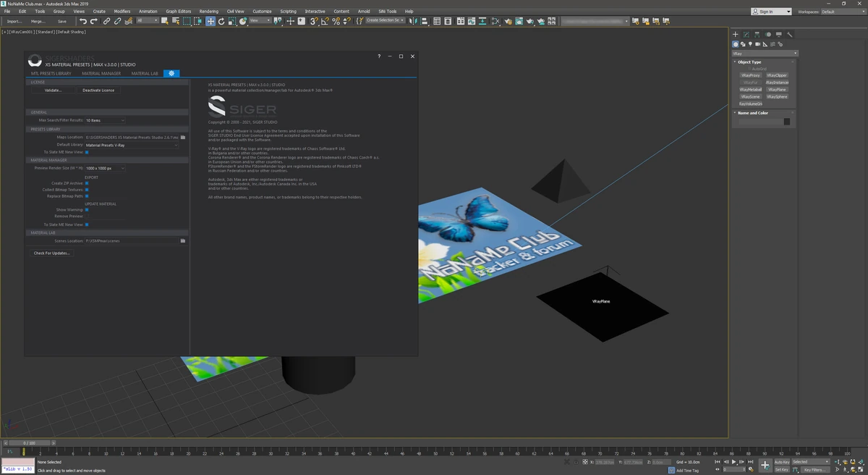Toggle Create ZIP Archive checkbox

pyautogui.click(x=87, y=183)
